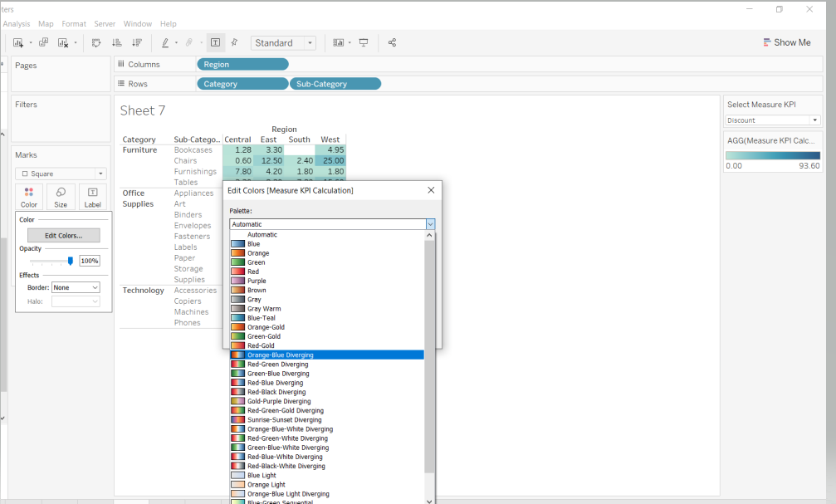Open Show Me panel

click(787, 42)
